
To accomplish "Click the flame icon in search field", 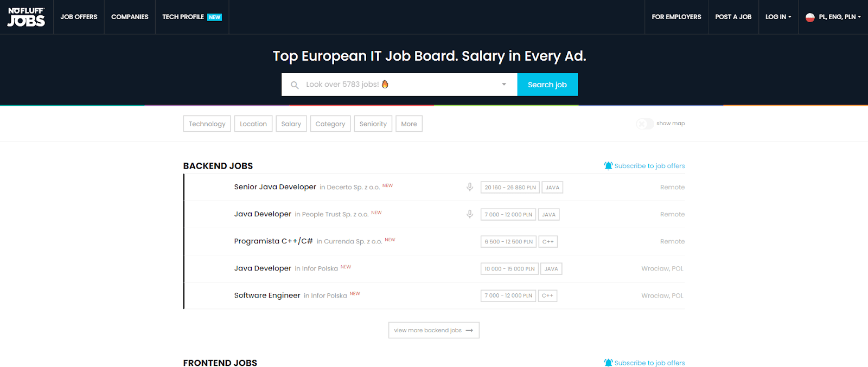I will click(385, 84).
